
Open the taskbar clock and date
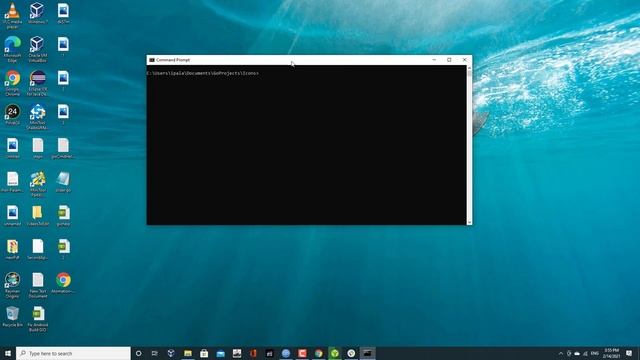[x=611, y=353]
